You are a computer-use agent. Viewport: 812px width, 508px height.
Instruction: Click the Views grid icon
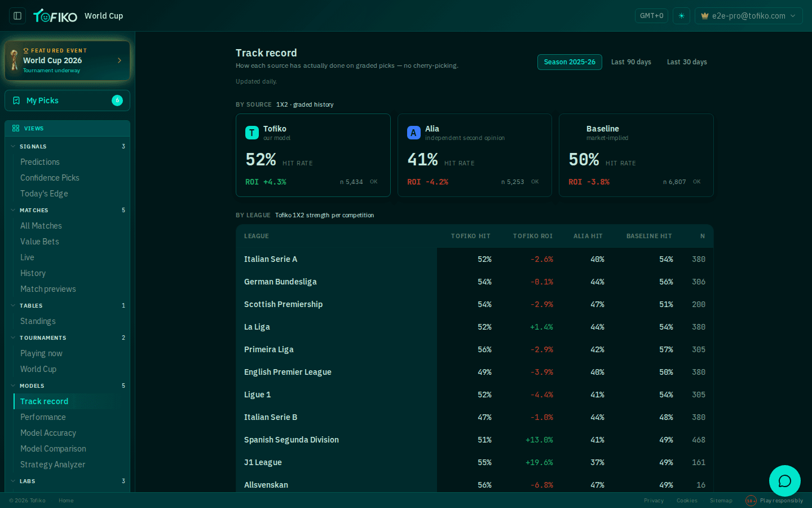pyautogui.click(x=16, y=128)
